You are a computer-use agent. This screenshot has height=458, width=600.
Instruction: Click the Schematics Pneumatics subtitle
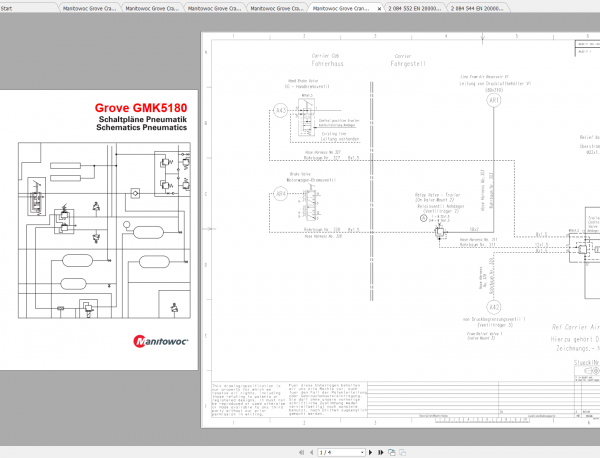tap(142, 127)
